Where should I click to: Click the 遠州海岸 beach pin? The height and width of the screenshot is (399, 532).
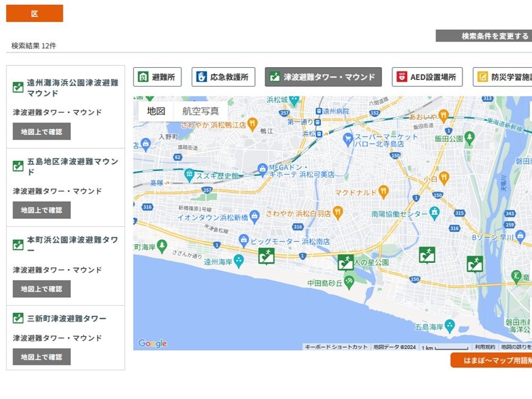point(239,261)
